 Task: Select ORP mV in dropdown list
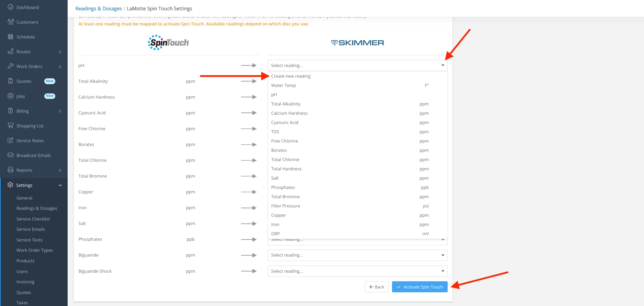coord(357,234)
